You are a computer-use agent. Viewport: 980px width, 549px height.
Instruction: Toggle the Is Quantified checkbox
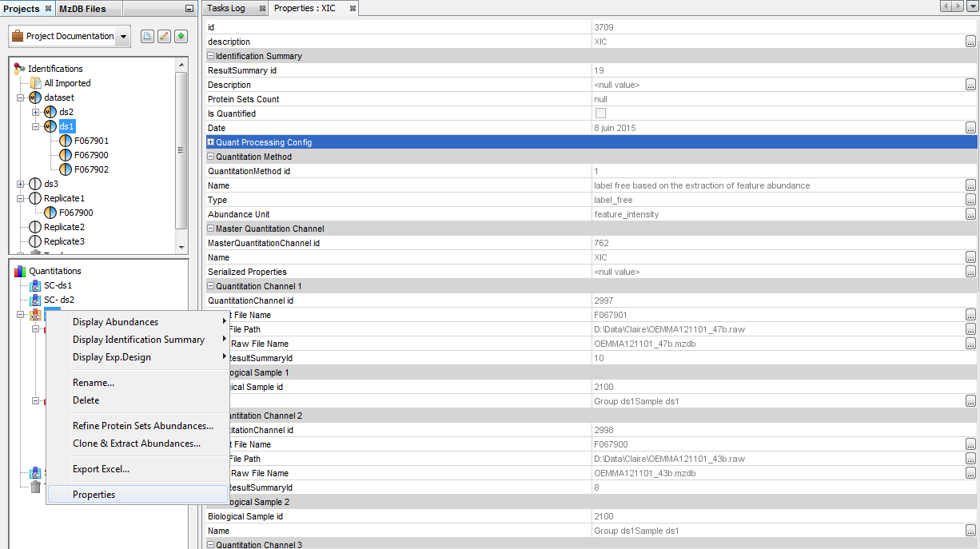(x=600, y=113)
